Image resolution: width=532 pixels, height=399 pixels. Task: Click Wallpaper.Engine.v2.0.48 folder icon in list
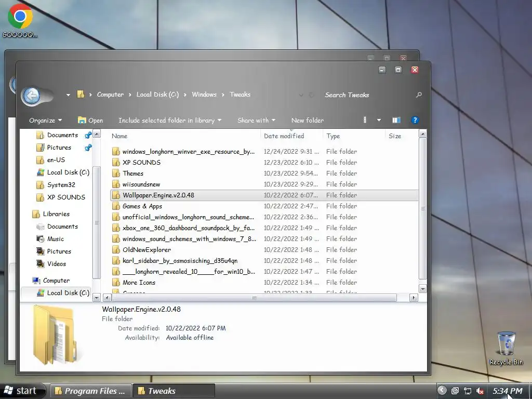(116, 195)
